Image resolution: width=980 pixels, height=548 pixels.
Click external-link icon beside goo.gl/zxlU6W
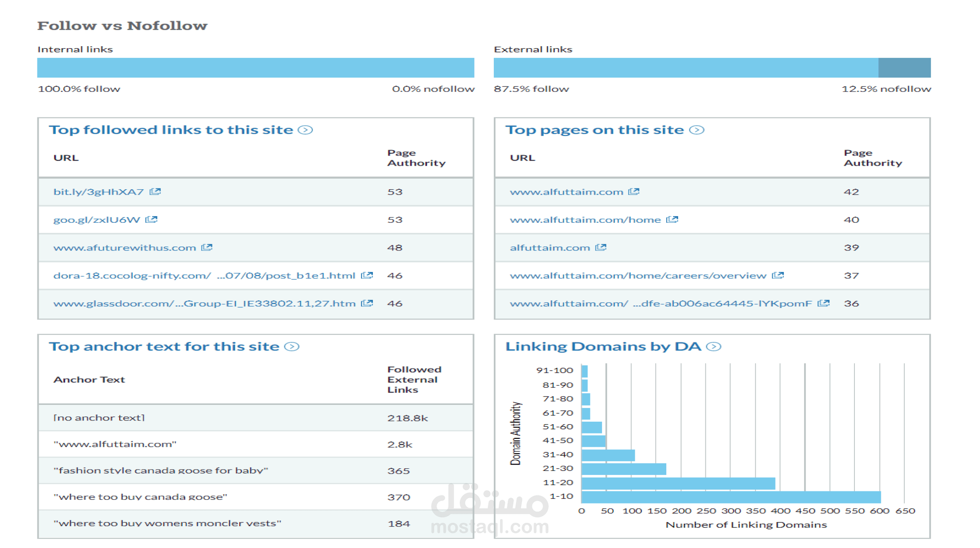pyautogui.click(x=151, y=219)
